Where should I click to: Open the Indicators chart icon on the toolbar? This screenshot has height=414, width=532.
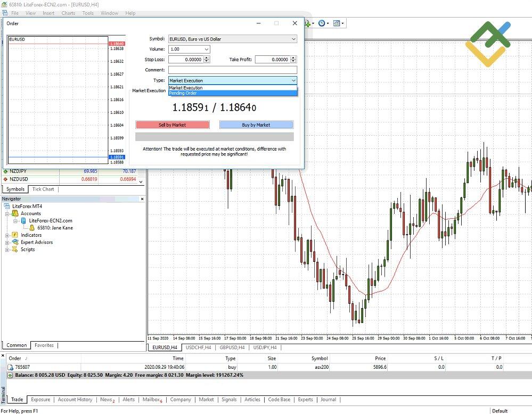337,23
